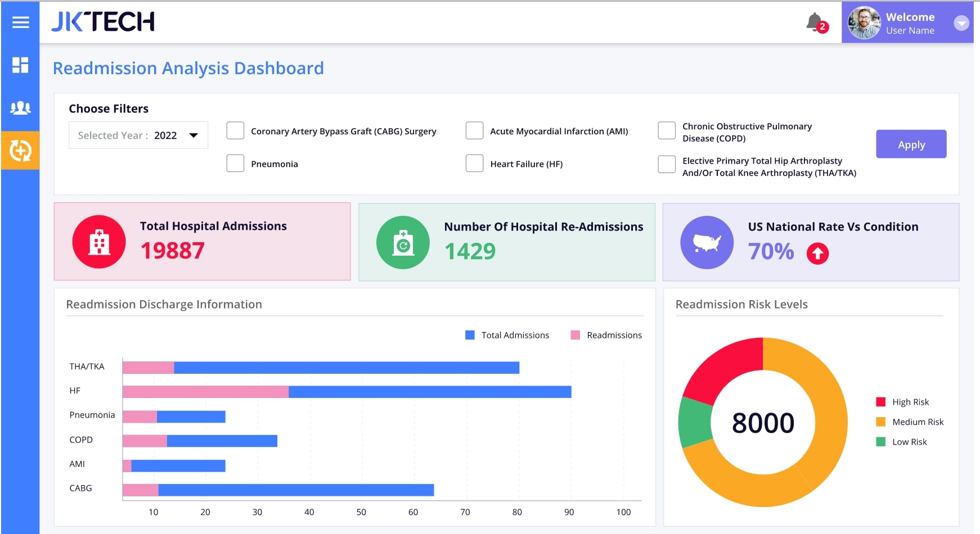
Task: Toggle Total Admissions legend blue swatch
Action: pos(470,335)
